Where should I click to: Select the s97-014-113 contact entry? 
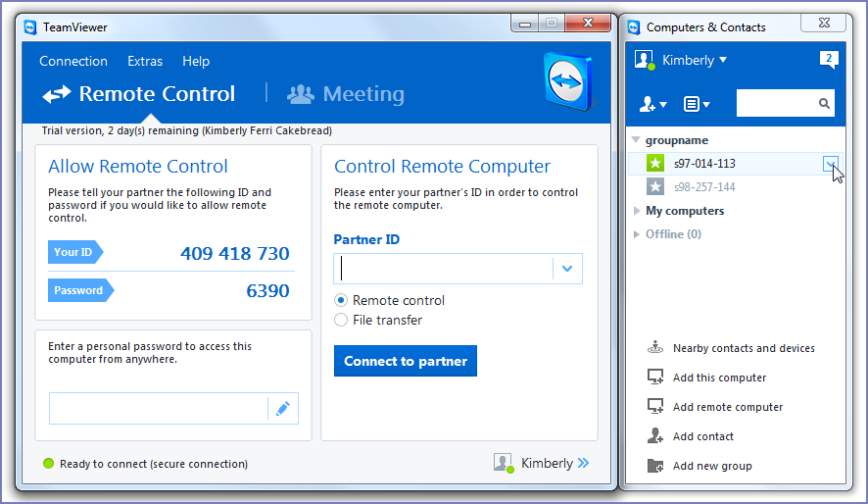735,164
